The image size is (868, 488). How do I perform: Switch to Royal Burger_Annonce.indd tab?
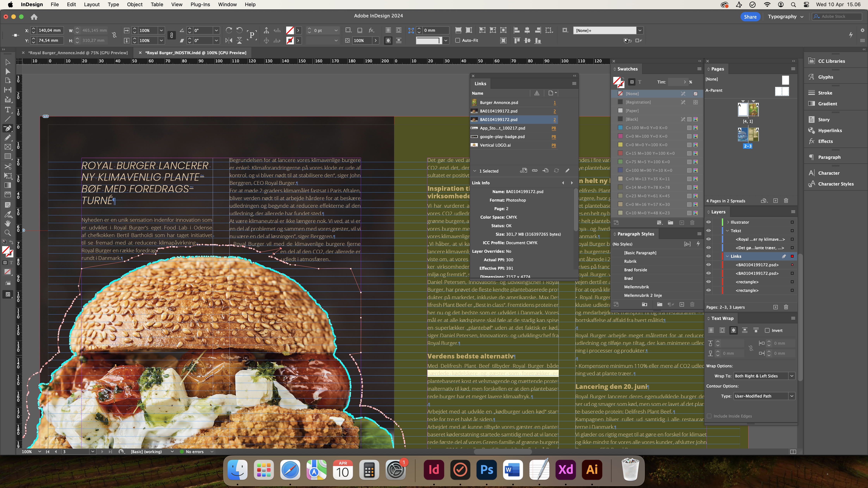78,52
